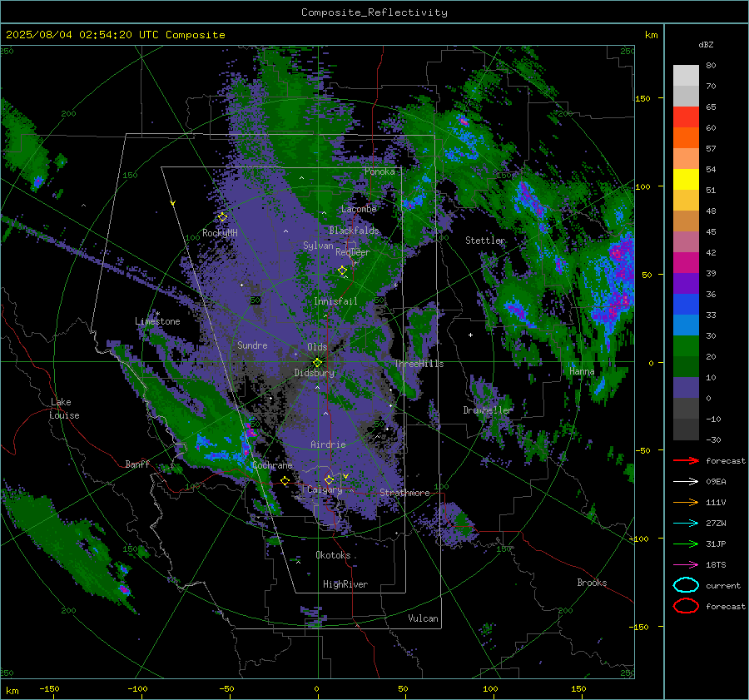Image resolution: width=749 pixels, height=700 pixels.
Task: Select the light blue swatch above 30 label
Action: click(686, 325)
